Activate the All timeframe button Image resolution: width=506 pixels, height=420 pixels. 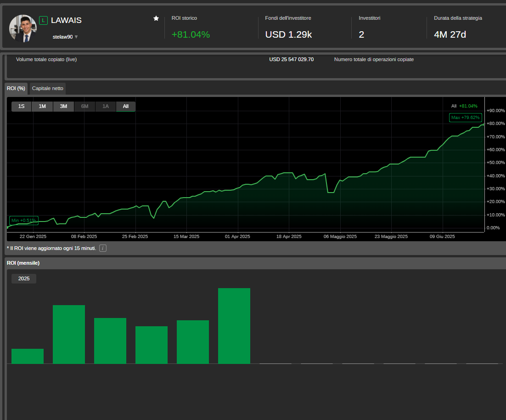(125, 106)
